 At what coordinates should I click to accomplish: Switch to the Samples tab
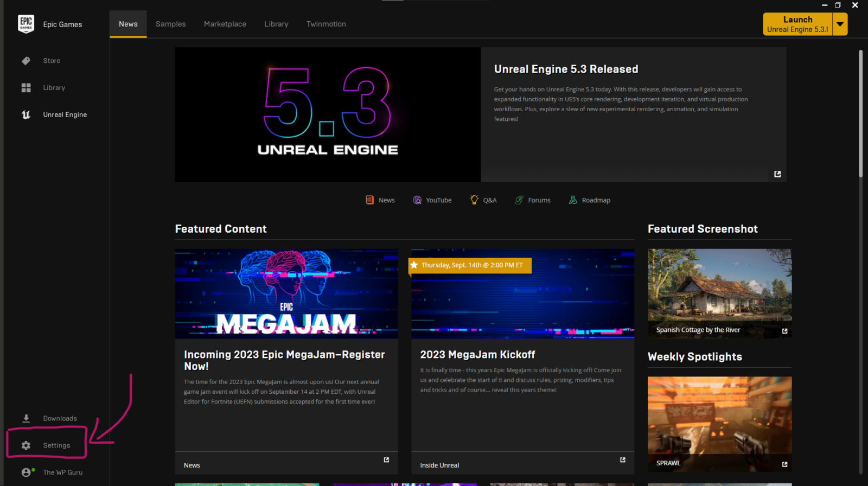click(170, 24)
